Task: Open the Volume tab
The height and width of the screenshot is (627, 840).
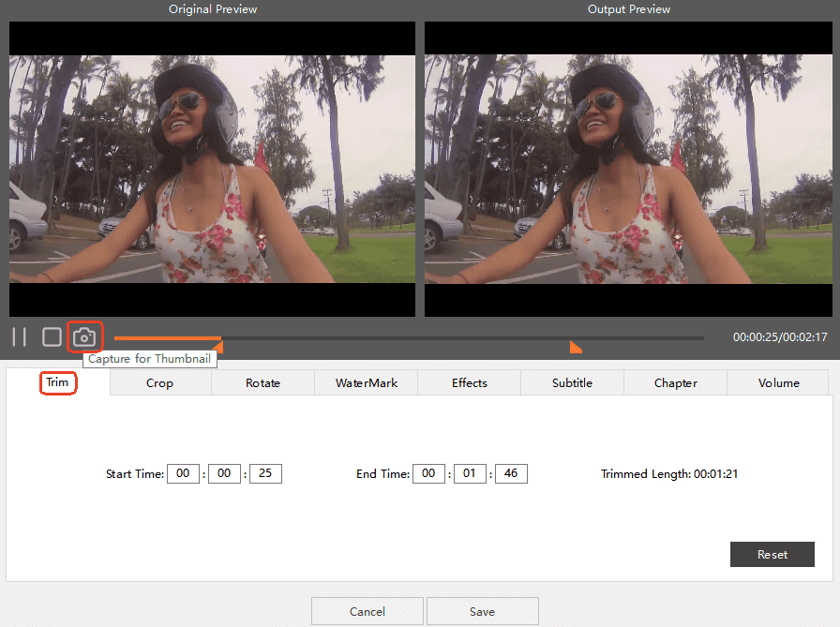Action: pos(778,382)
